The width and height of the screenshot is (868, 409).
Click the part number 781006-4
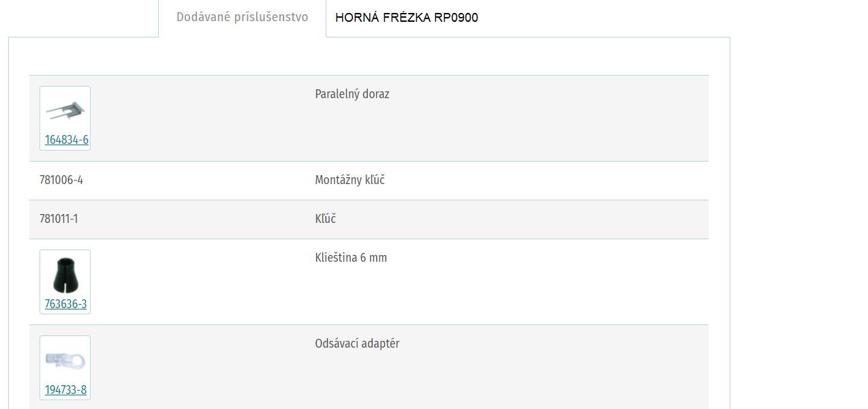[61, 181]
